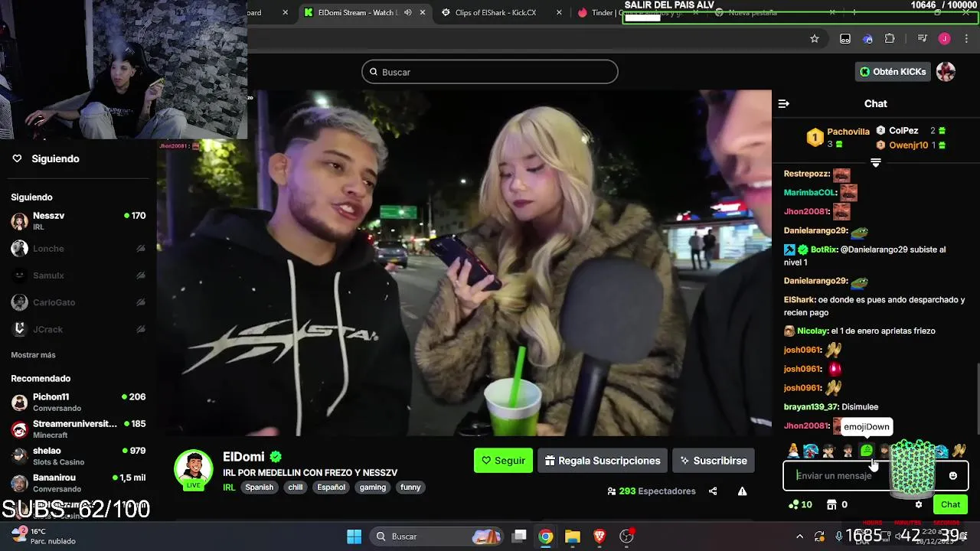980x551 pixels.
Task: Bookmark this page with the star icon
Action: click(815, 39)
